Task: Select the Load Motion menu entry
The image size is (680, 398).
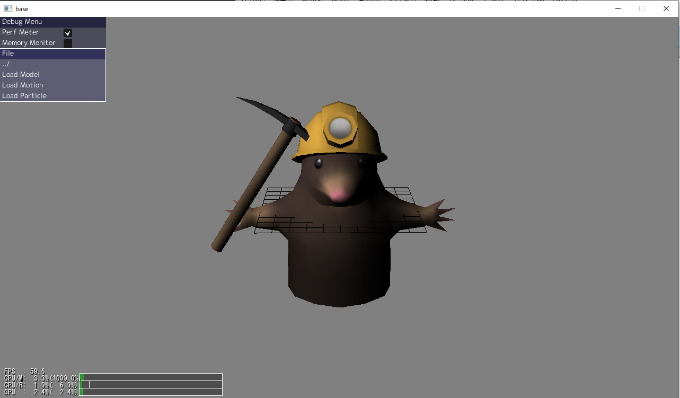Action: [x=53, y=85]
